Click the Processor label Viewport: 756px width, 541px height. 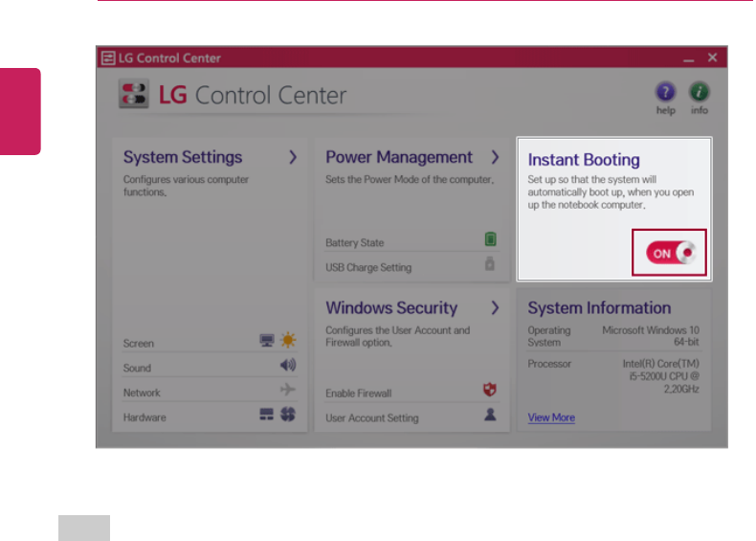tap(549, 364)
